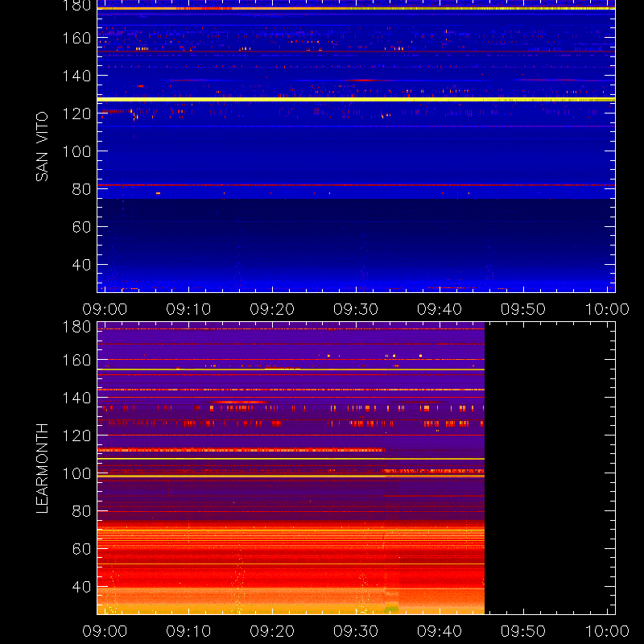Choose the 160 frequency label on Learmonth axis
The height and width of the screenshot is (644, 644).
coord(76,360)
